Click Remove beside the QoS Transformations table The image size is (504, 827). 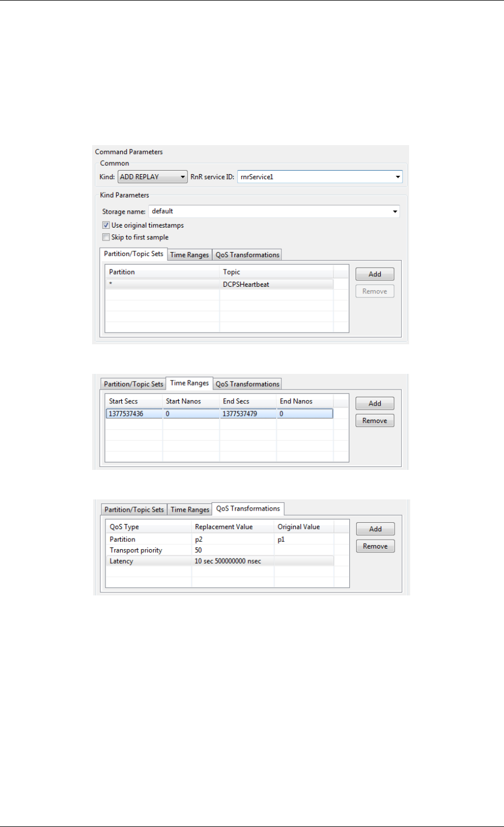376,546
